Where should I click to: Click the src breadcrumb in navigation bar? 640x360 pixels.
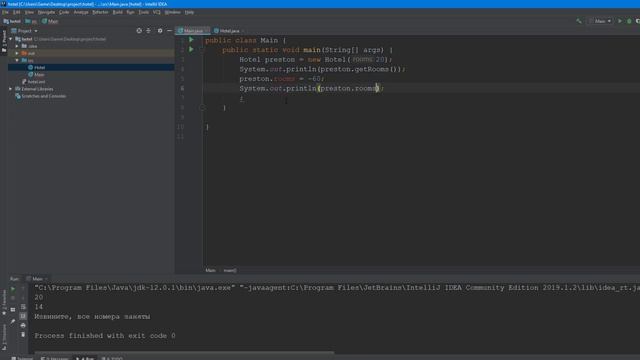31,21
